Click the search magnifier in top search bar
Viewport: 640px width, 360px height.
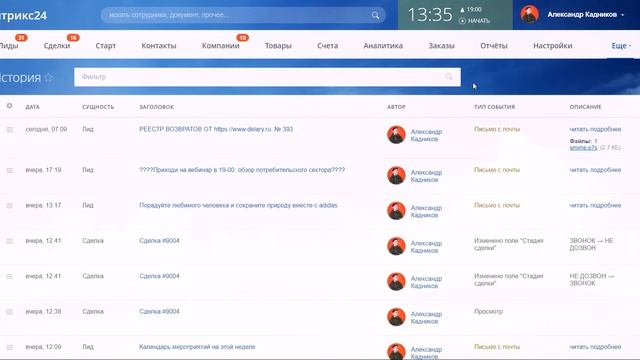pyautogui.click(x=375, y=16)
